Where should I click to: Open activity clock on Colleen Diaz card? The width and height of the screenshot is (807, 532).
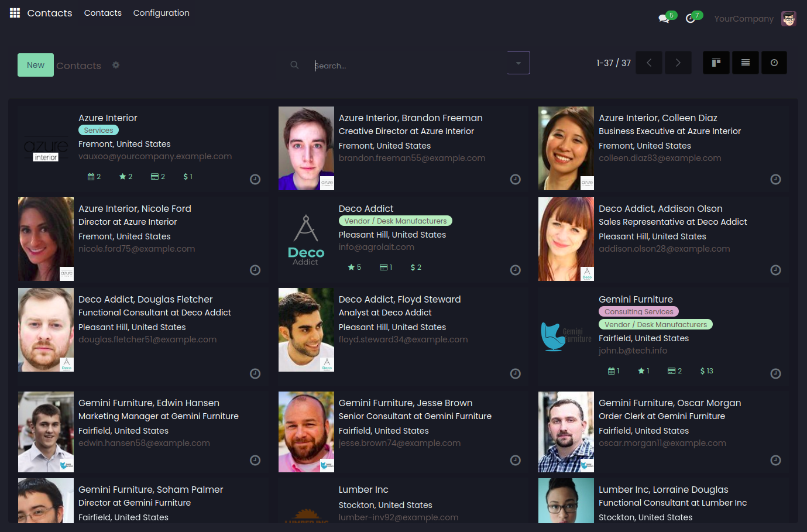pos(775,179)
